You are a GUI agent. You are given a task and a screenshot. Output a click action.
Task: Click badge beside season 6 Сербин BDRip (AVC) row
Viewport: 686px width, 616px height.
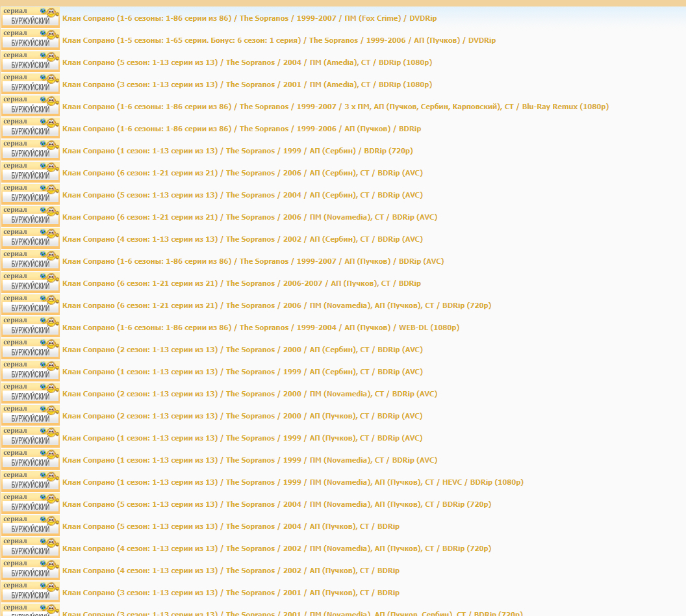30,172
